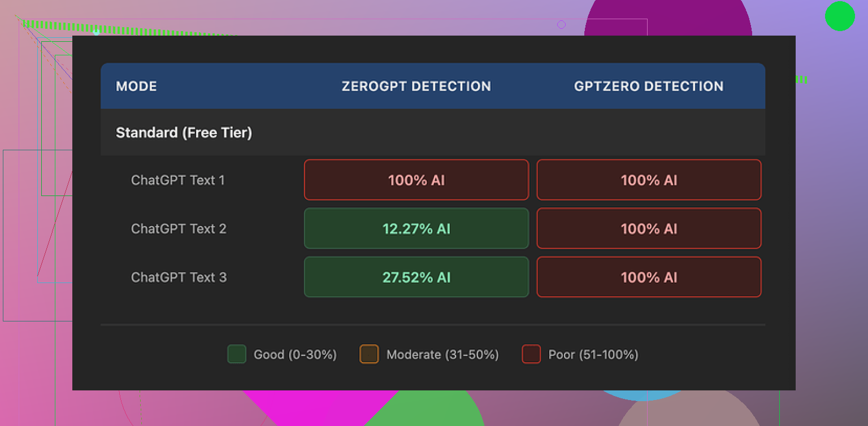Click the MODE column header
Screen dimensions: 868x426
(x=136, y=86)
